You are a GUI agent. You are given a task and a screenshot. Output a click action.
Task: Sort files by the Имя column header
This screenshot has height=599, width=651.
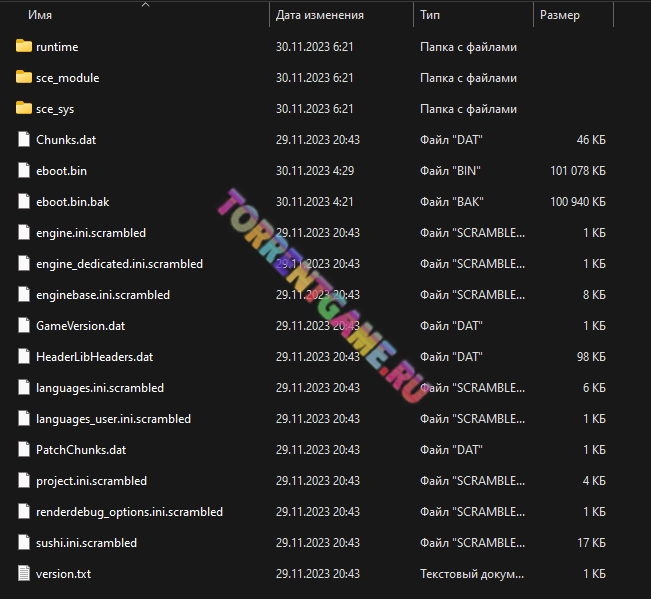tap(40, 15)
